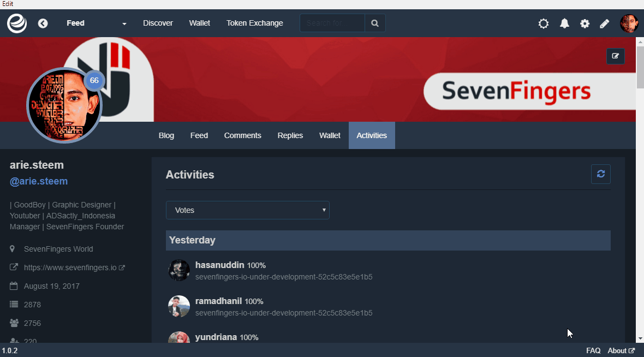This screenshot has height=357, width=644.
Task: Open user avatar menu in top bar
Action: (x=629, y=23)
